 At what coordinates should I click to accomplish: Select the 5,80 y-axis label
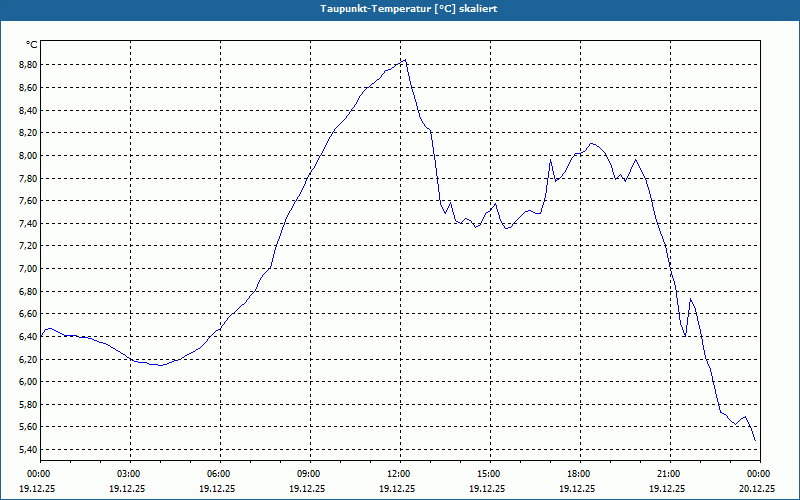pyautogui.click(x=28, y=405)
